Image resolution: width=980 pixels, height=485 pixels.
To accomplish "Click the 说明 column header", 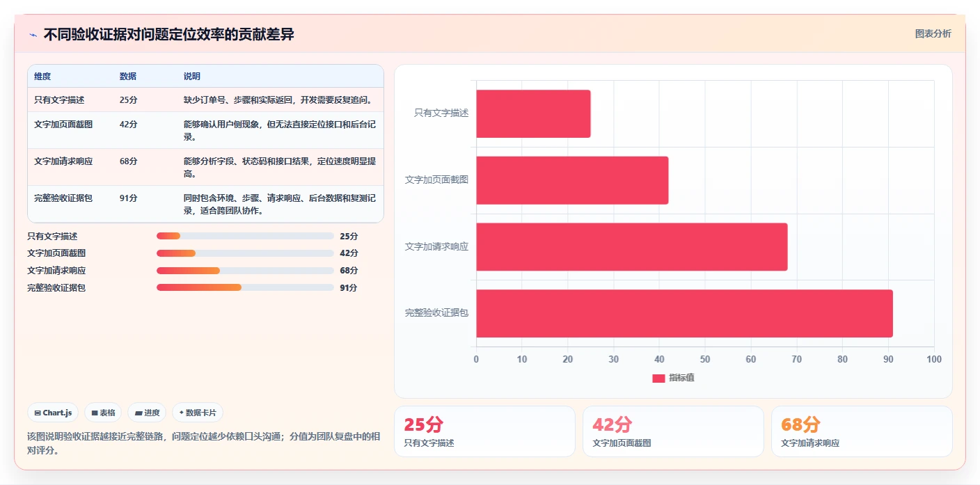I will click(x=192, y=77).
